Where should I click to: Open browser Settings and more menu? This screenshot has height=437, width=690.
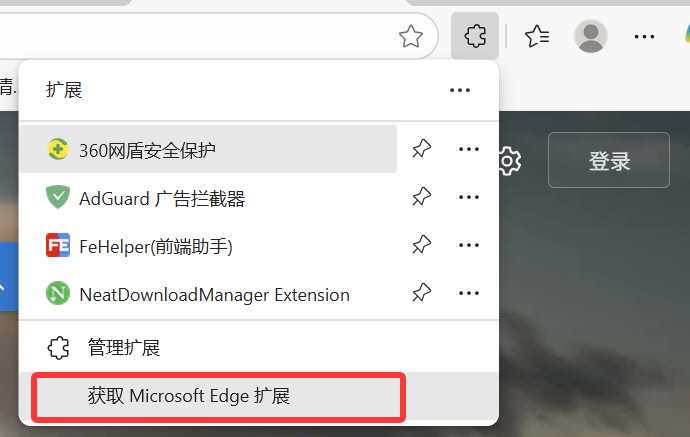point(644,37)
